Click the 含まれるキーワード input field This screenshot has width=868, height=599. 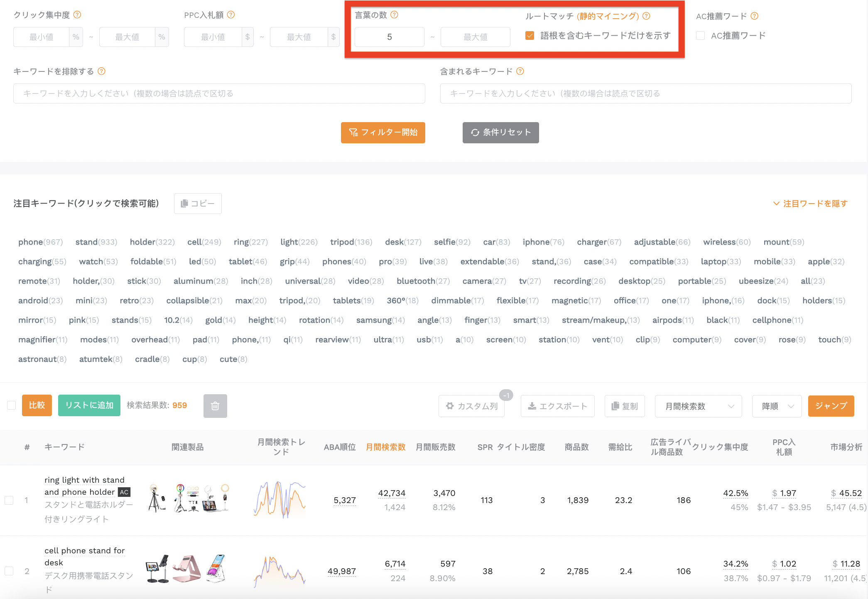pyautogui.click(x=646, y=93)
